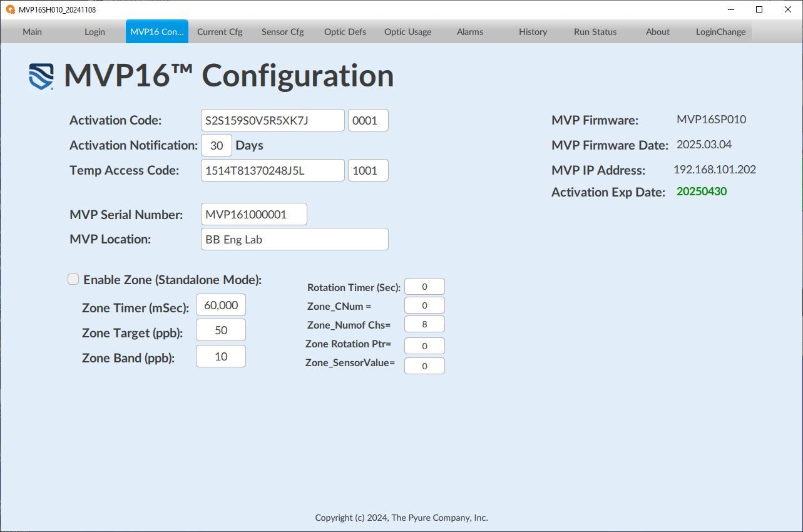803x532 pixels.
Task: Click the firmware date 2025.03.04
Action: (704, 145)
